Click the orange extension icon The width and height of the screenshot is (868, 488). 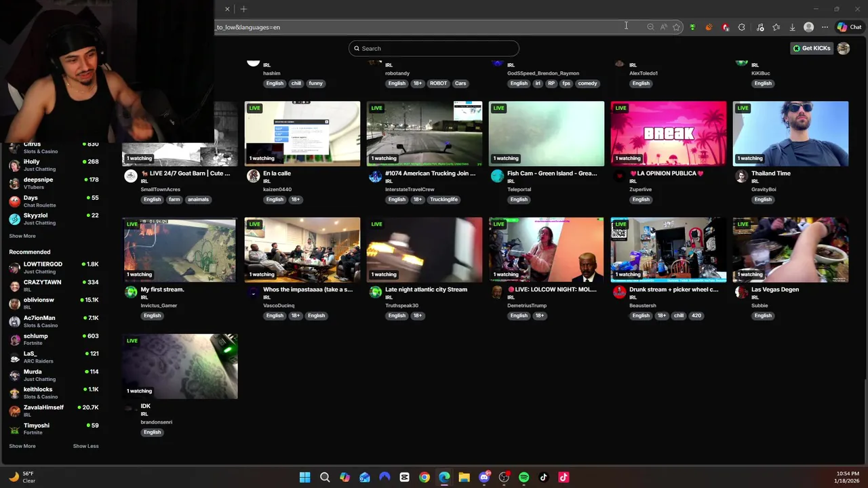[x=709, y=27]
